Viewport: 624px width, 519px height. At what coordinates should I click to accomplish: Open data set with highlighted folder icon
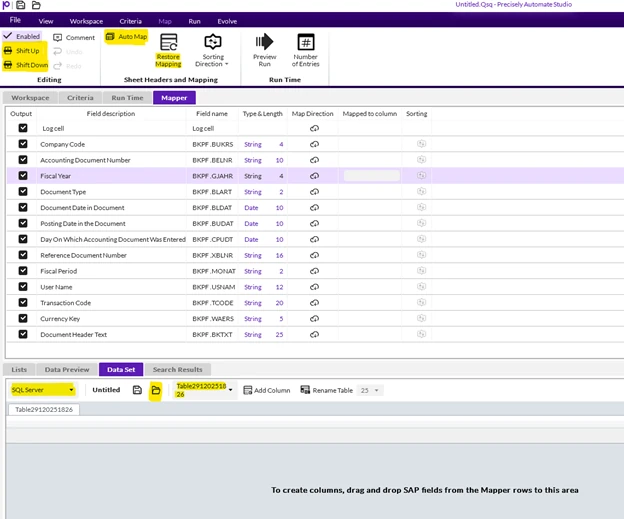coord(156,390)
